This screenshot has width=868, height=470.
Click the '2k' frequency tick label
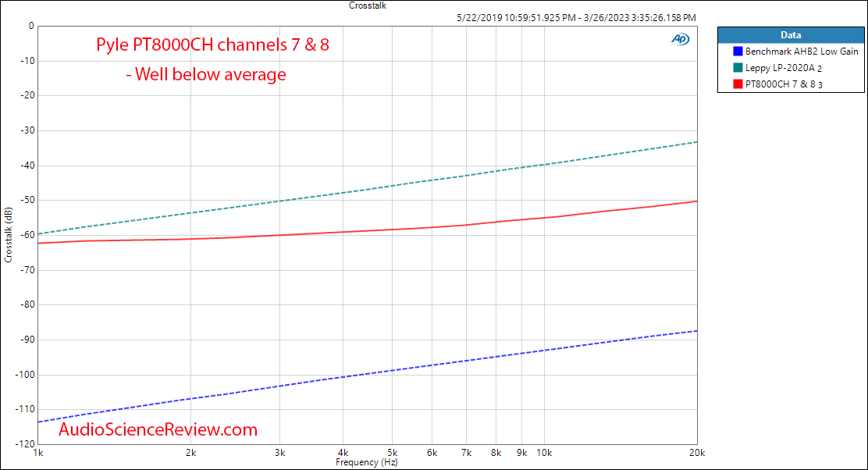coord(191,453)
